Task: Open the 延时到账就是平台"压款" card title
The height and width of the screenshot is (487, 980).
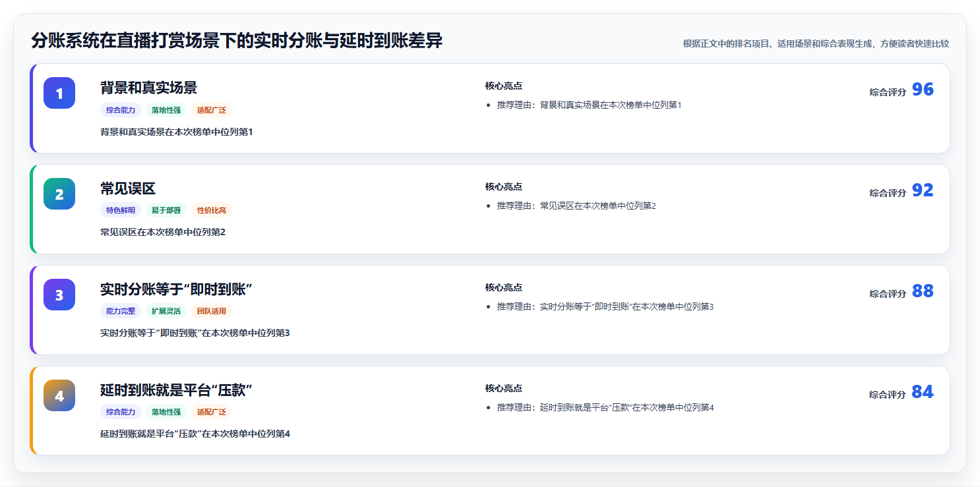Action: (x=176, y=390)
